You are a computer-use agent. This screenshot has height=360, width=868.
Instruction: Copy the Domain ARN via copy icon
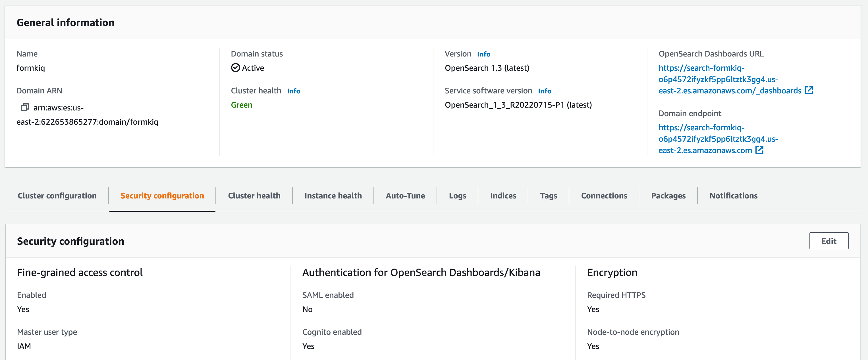[x=25, y=108]
